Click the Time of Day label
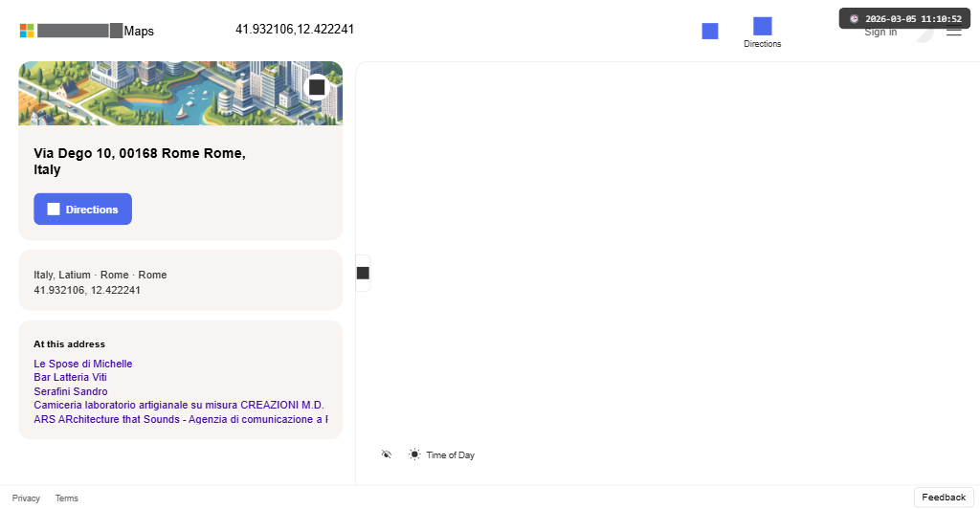980x509 pixels. click(450, 455)
